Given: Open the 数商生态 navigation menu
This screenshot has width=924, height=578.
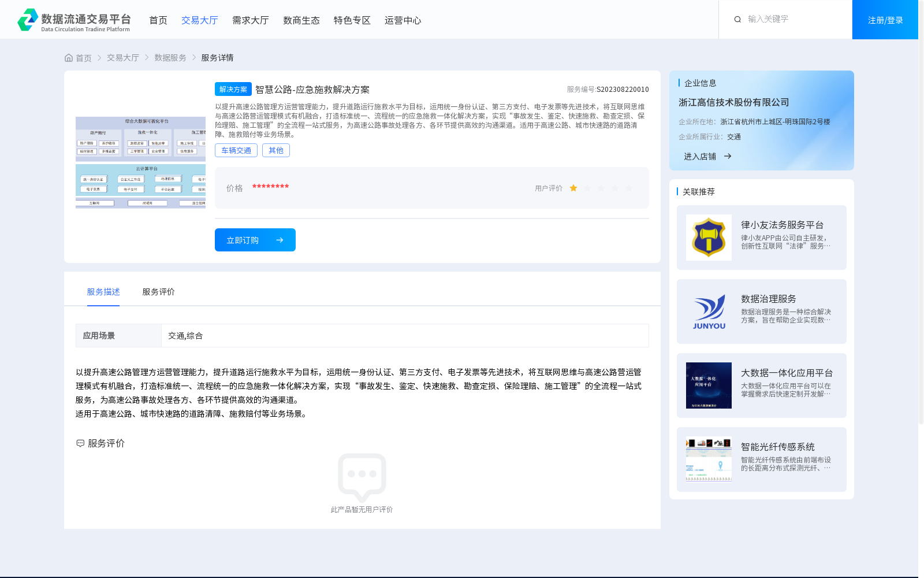Looking at the screenshot, I should point(301,20).
